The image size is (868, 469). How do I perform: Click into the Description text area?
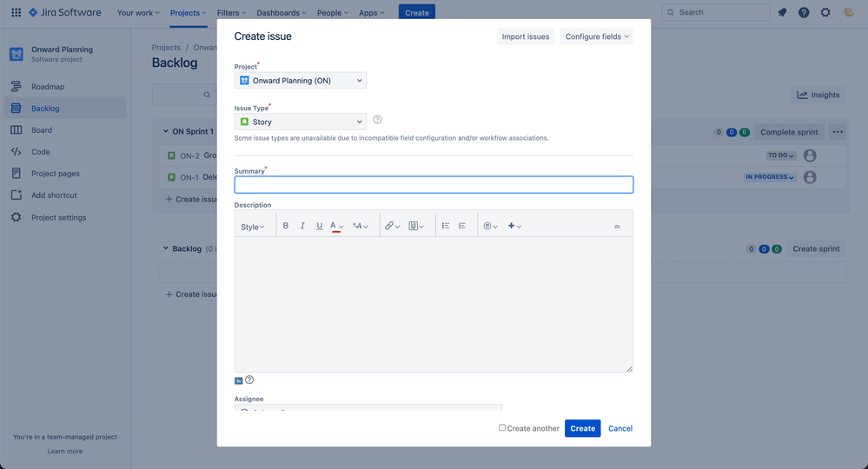pos(434,304)
